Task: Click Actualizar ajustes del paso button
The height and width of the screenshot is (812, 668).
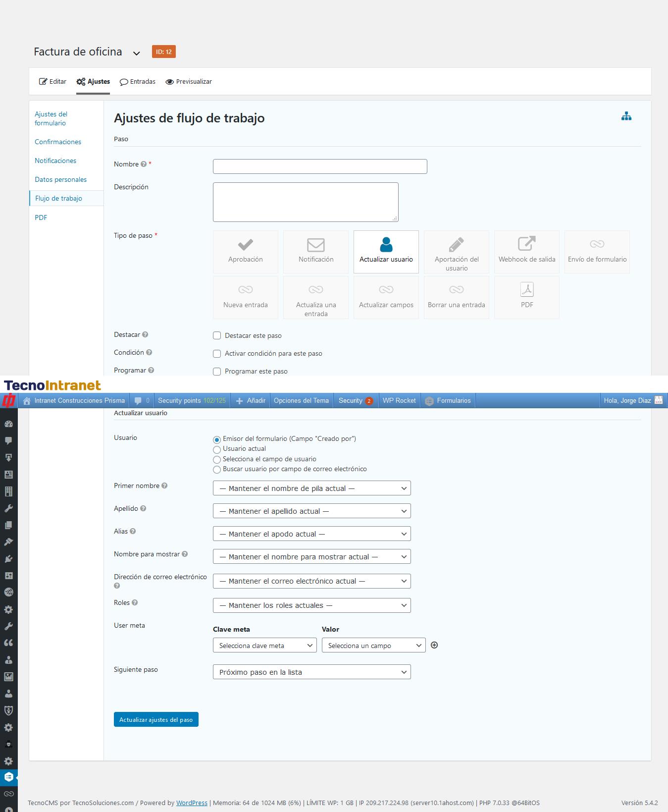Action: point(156,720)
